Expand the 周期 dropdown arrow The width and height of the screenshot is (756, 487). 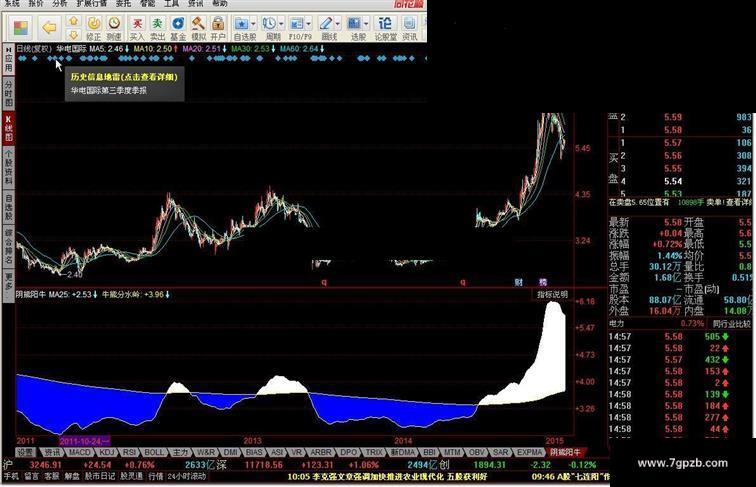281,23
